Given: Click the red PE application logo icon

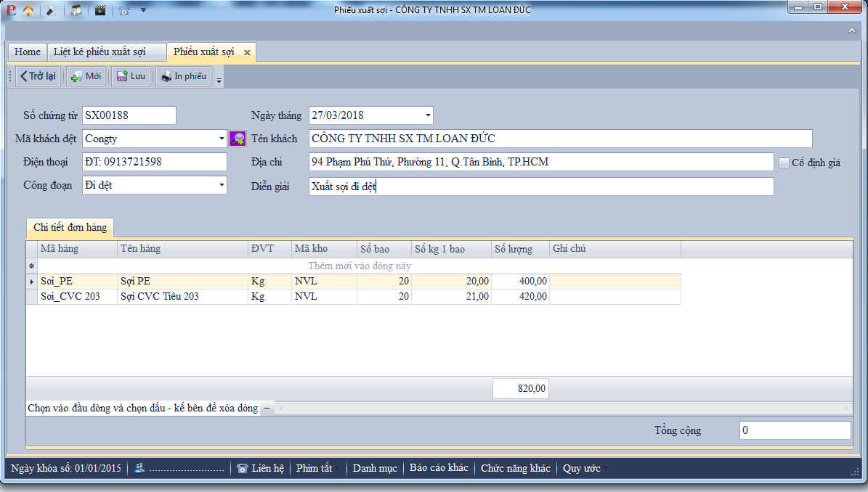Looking at the screenshot, I should [x=10, y=10].
